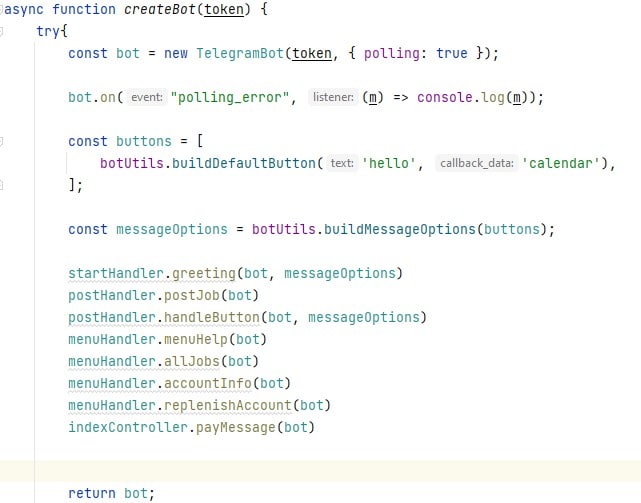The image size is (641, 503).
Task: Click the buildMessageOptions method call
Action: click(400, 229)
